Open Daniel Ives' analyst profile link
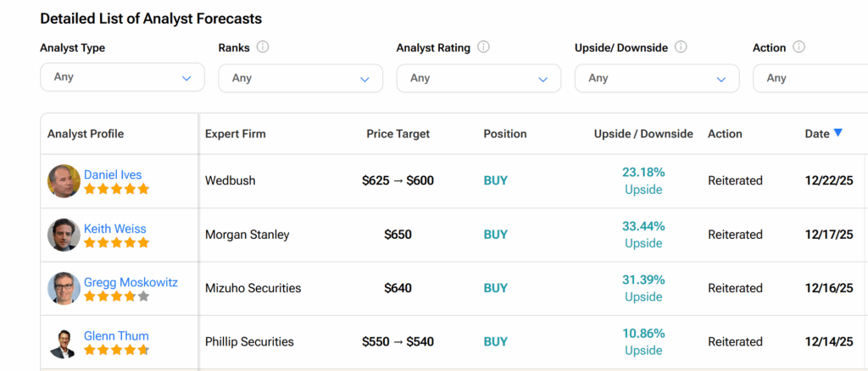 click(113, 174)
